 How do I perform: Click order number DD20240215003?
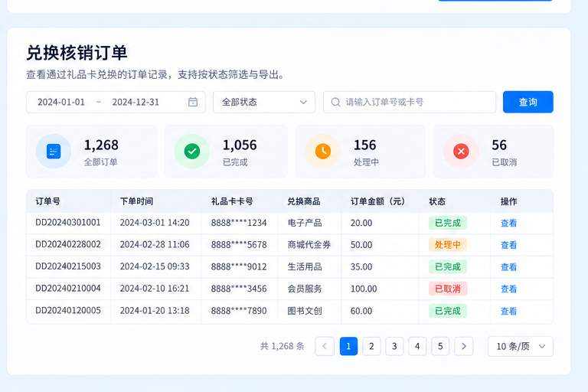pyautogui.click(x=68, y=266)
